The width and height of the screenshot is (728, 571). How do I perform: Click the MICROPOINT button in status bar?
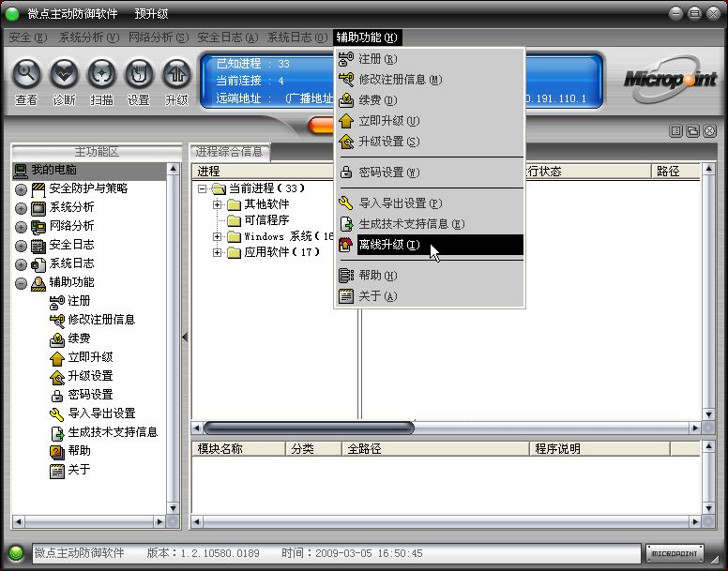coord(675,553)
